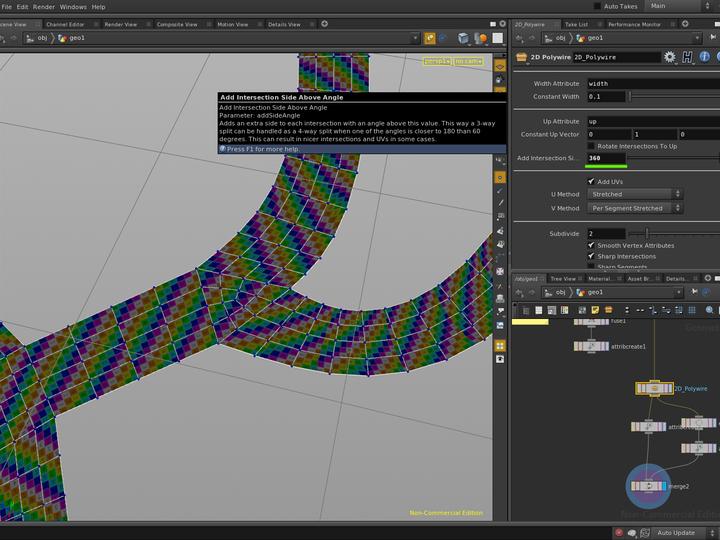Open the U Method dropdown
This screenshot has width=720, height=540.
pos(635,194)
